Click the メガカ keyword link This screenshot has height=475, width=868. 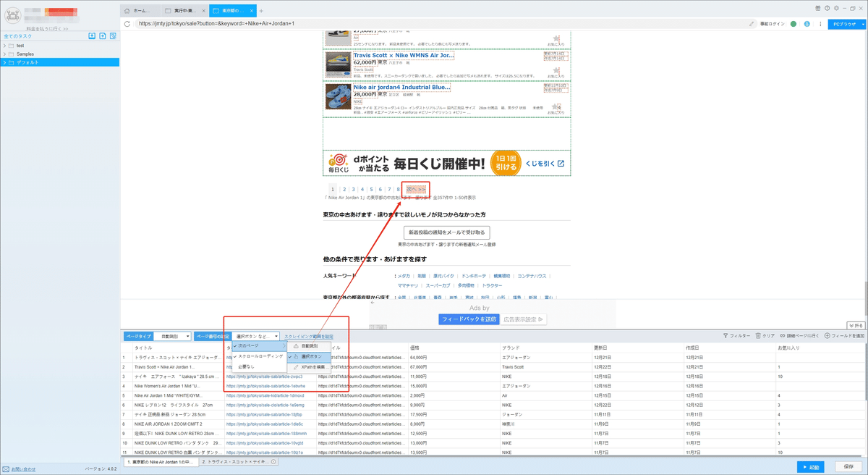click(404, 276)
